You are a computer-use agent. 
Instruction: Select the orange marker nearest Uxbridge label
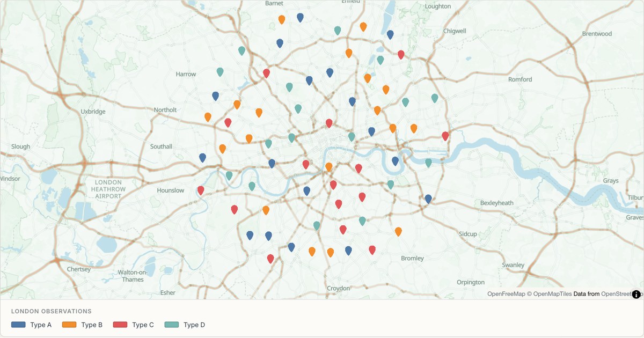click(208, 117)
